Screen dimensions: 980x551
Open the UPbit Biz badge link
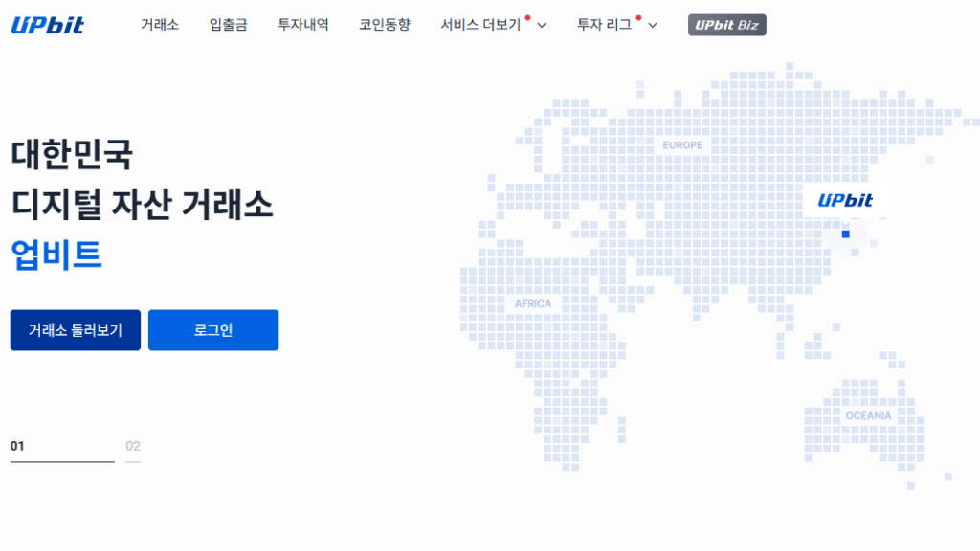(x=726, y=25)
